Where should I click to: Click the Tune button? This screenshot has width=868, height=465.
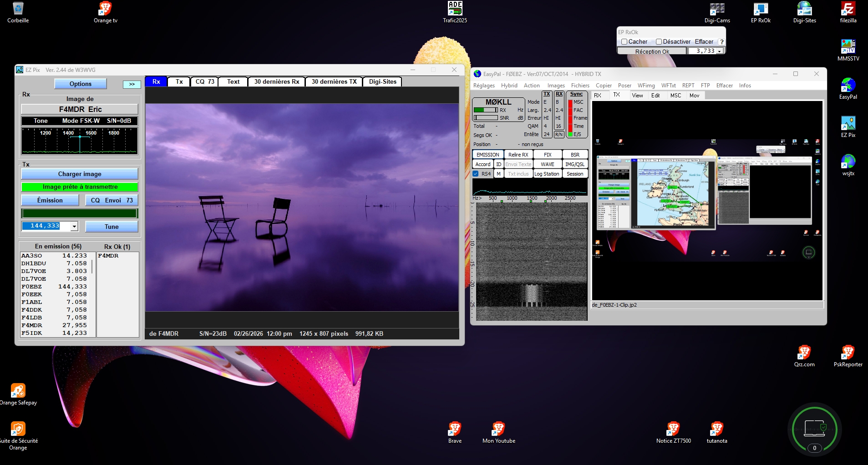tap(112, 227)
